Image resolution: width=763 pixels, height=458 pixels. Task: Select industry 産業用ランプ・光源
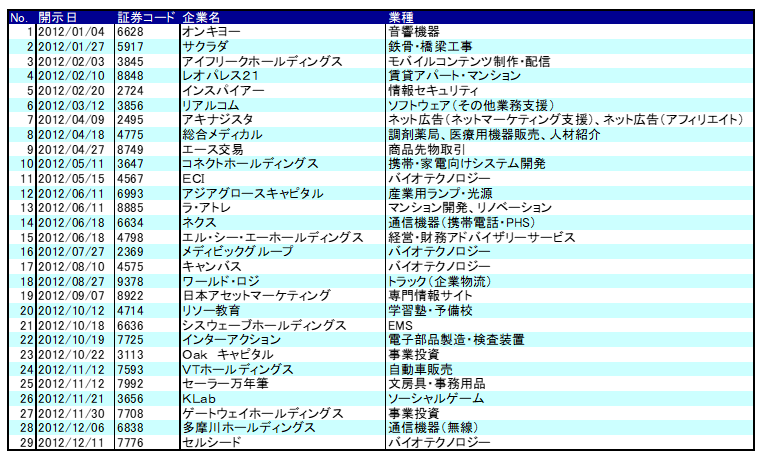tap(440, 193)
